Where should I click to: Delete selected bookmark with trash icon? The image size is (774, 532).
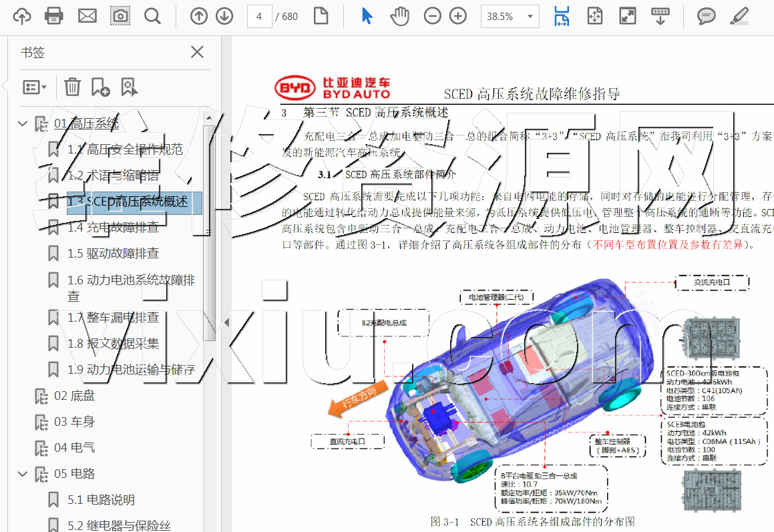[x=72, y=86]
